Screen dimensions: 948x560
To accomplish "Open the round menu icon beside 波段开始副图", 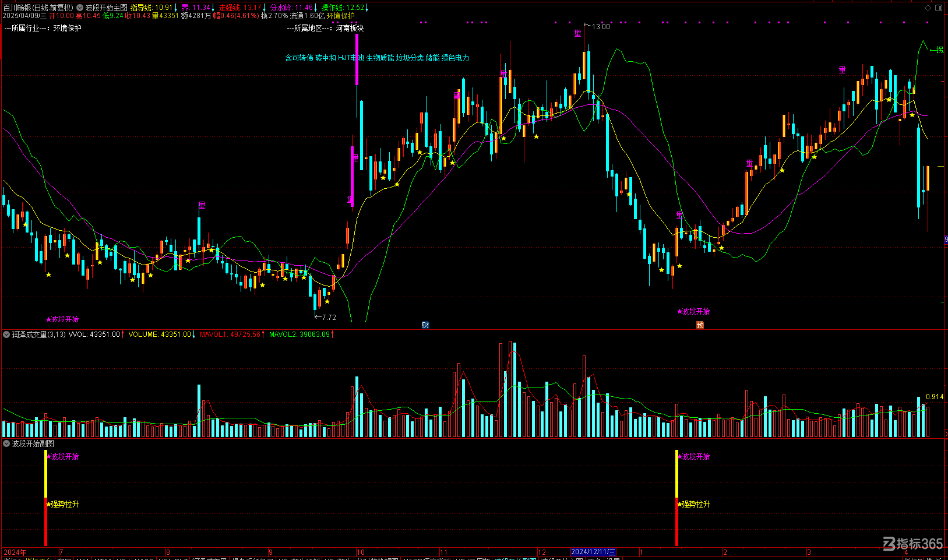I will [x=6, y=444].
